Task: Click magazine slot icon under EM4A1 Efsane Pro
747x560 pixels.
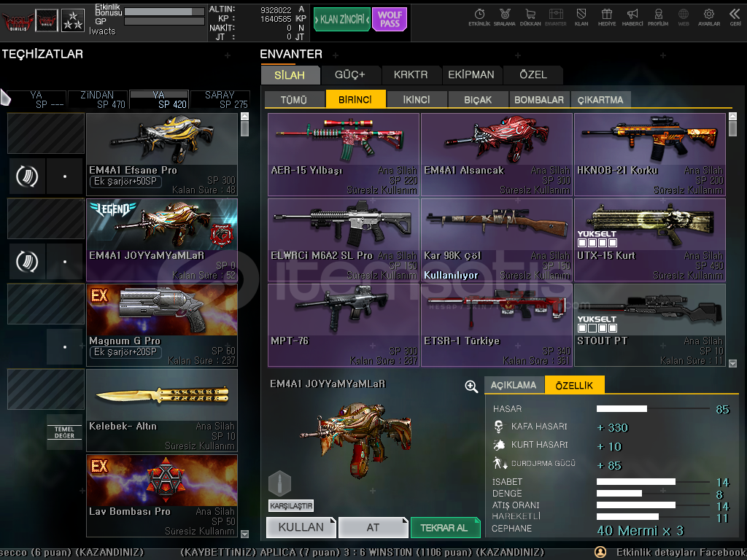Action: tap(28, 176)
